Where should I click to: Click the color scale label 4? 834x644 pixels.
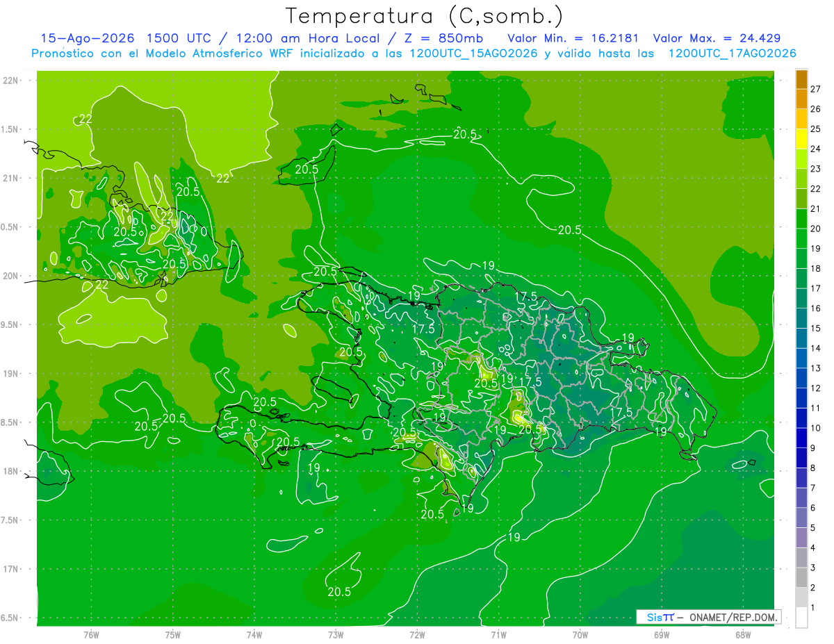tap(812, 547)
